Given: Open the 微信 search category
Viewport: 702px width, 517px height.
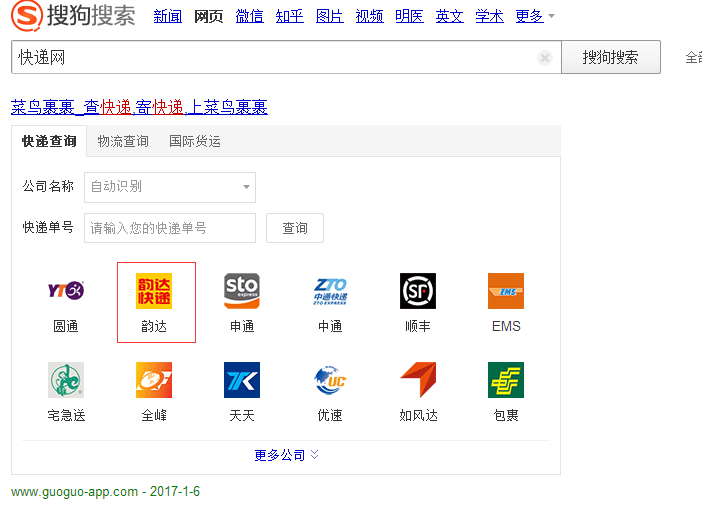Looking at the screenshot, I should (x=249, y=16).
